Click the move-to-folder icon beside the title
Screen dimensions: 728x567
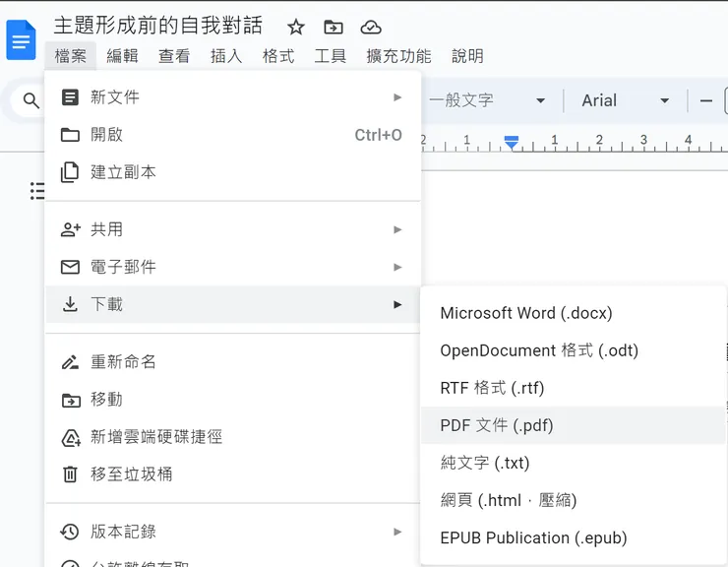(334, 28)
